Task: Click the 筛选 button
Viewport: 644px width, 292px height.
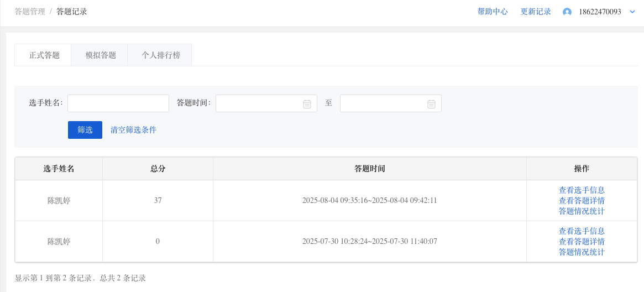Action: click(85, 130)
